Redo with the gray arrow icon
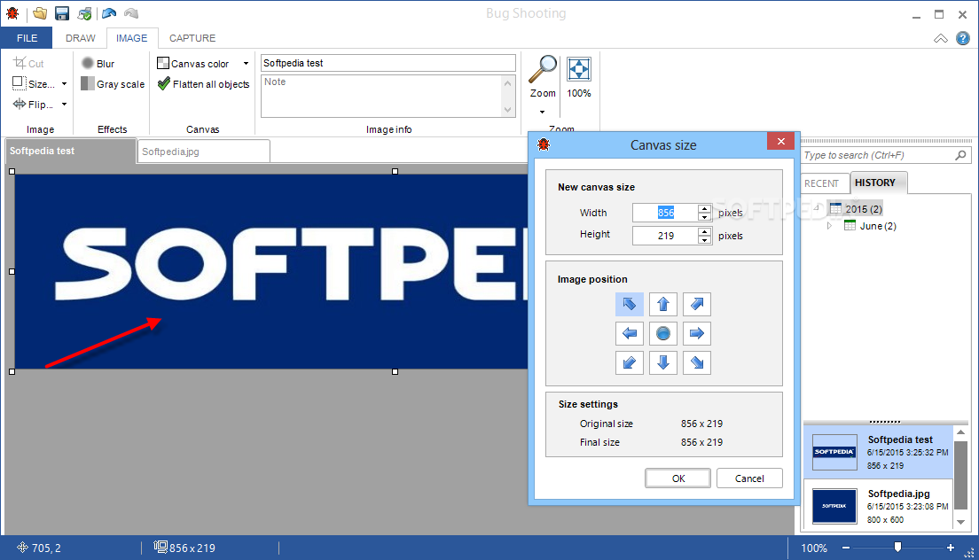The height and width of the screenshot is (560, 979). pyautogui.click(x=130, y=13)
